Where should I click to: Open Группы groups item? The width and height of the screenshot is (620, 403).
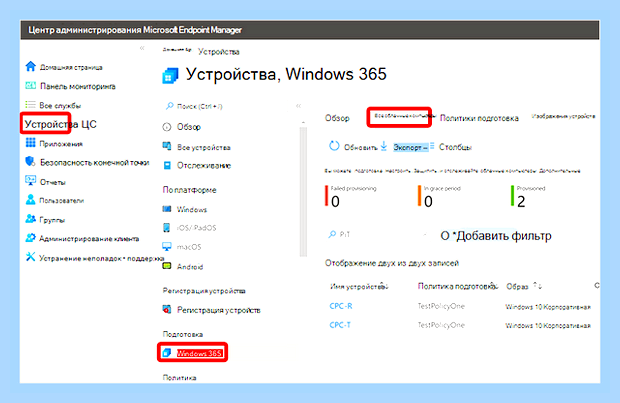point(45,219)
